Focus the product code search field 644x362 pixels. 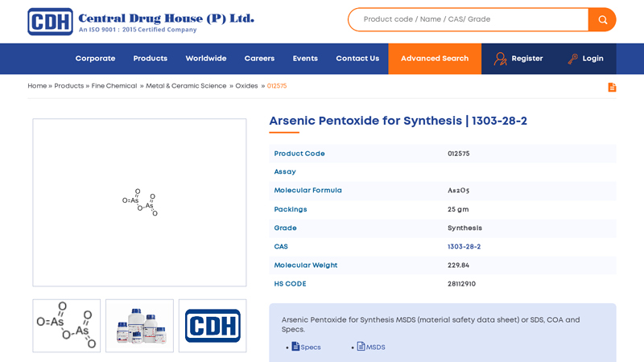point(469,19)
